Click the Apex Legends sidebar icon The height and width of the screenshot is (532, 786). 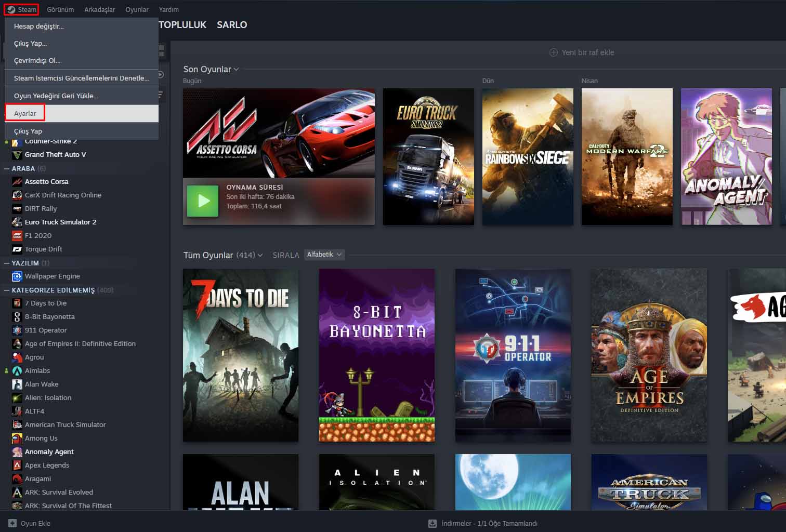(17, 465)
